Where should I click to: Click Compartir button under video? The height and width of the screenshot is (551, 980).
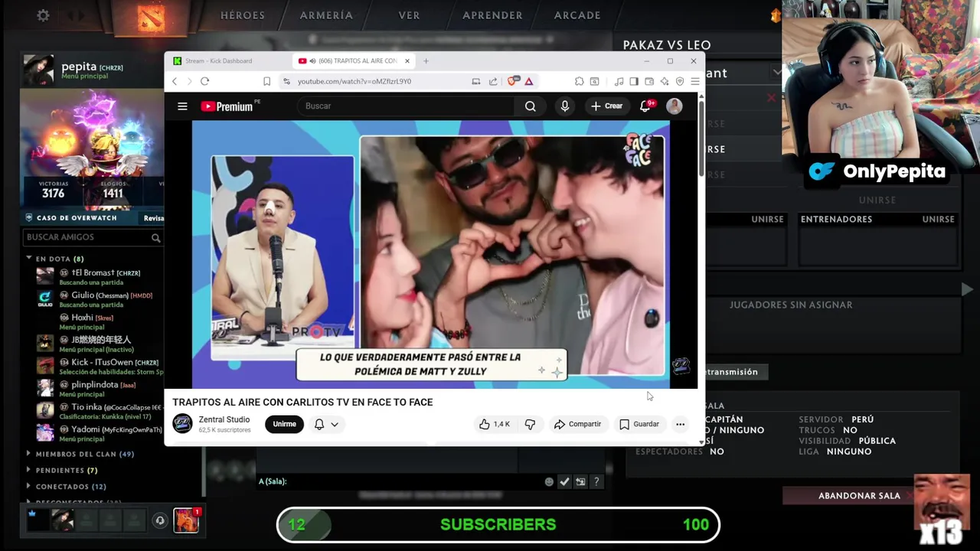tap(577, 424)
